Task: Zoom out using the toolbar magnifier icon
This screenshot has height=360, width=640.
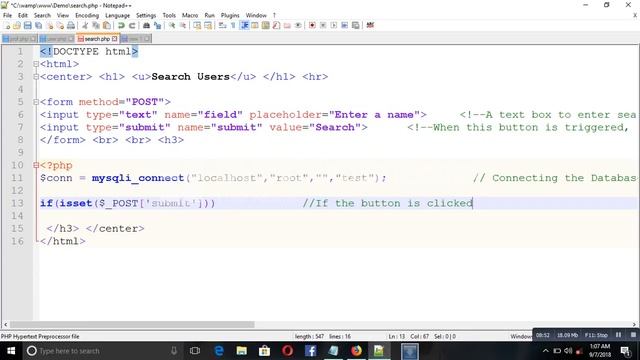Action: pos(182,25)
